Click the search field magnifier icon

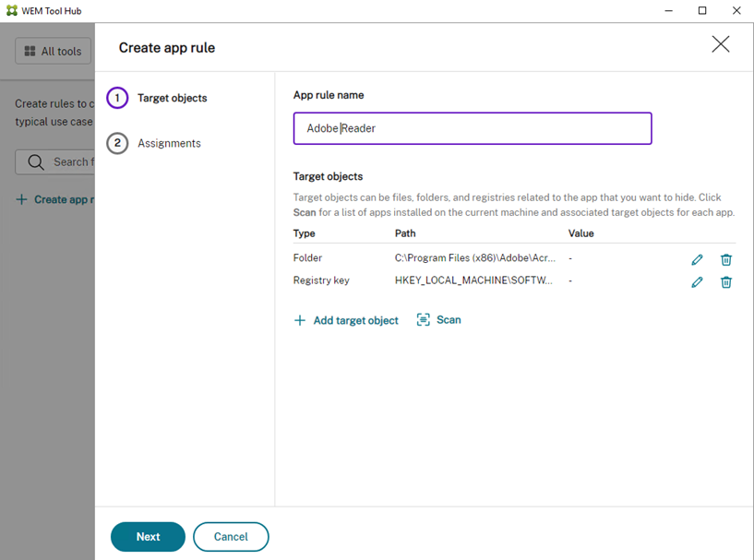[36, 162]
